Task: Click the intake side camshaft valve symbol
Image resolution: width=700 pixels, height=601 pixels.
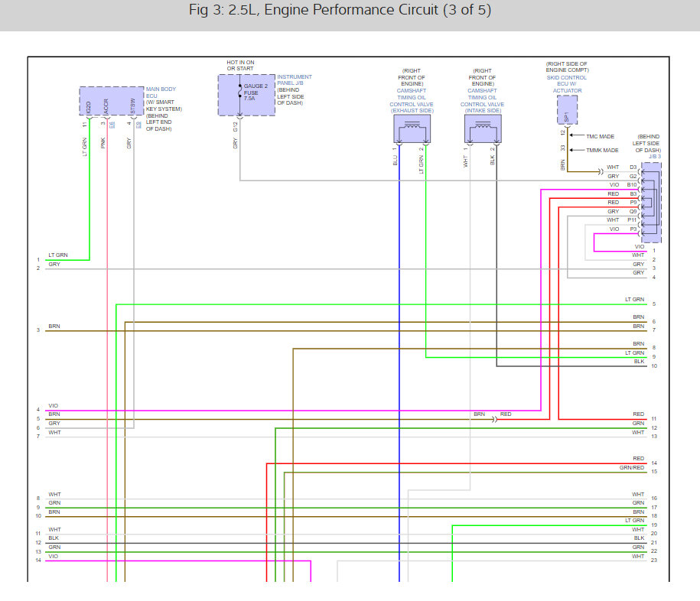Action: tap(483, 129)
